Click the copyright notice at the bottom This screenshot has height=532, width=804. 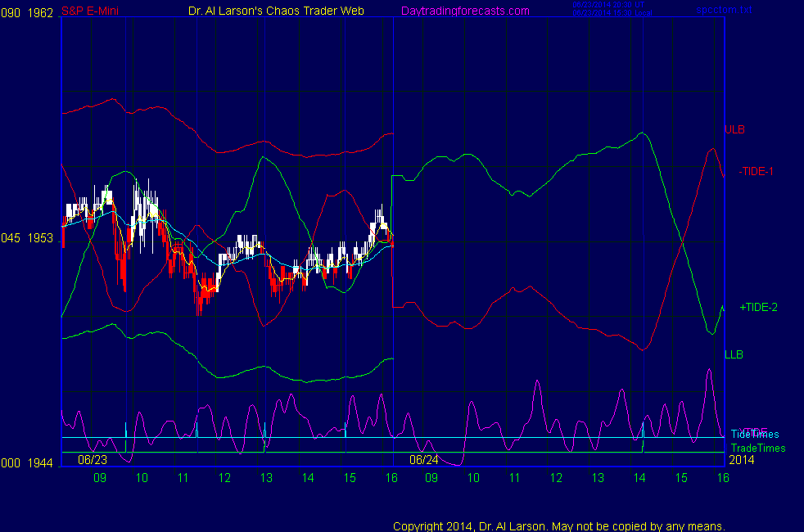click(559, 526)
